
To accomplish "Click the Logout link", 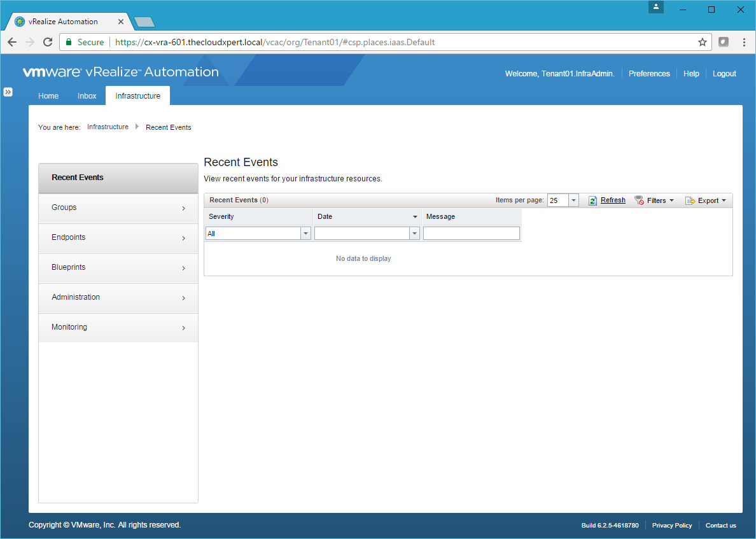I will point(724,74).
